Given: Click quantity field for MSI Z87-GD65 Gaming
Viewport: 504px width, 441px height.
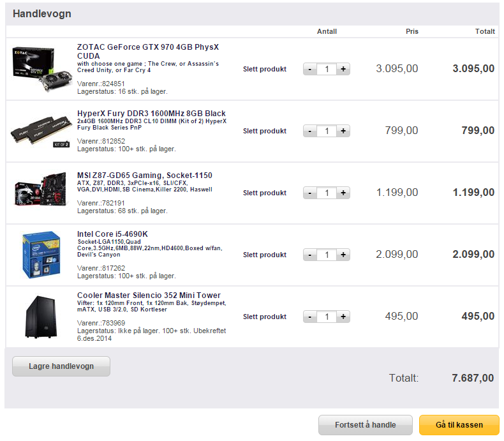Looking at the screenshot, I should click(x=327, y=193).
